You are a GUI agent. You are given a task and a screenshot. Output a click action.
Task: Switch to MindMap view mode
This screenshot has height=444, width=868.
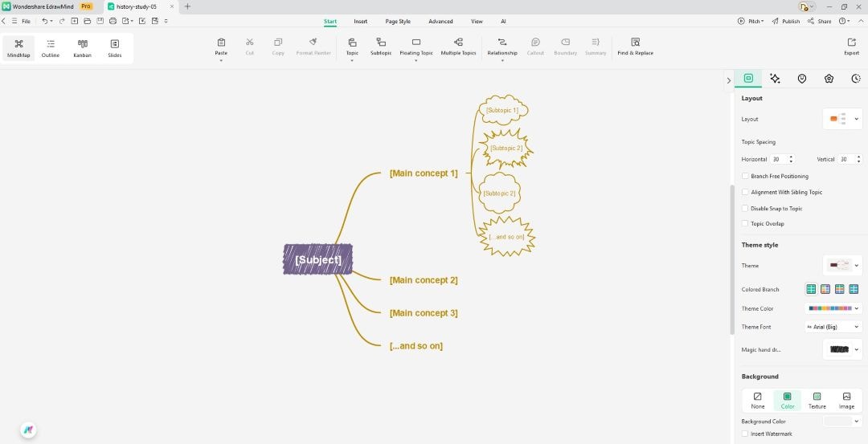pyautogui.click(x=18, y=48)
